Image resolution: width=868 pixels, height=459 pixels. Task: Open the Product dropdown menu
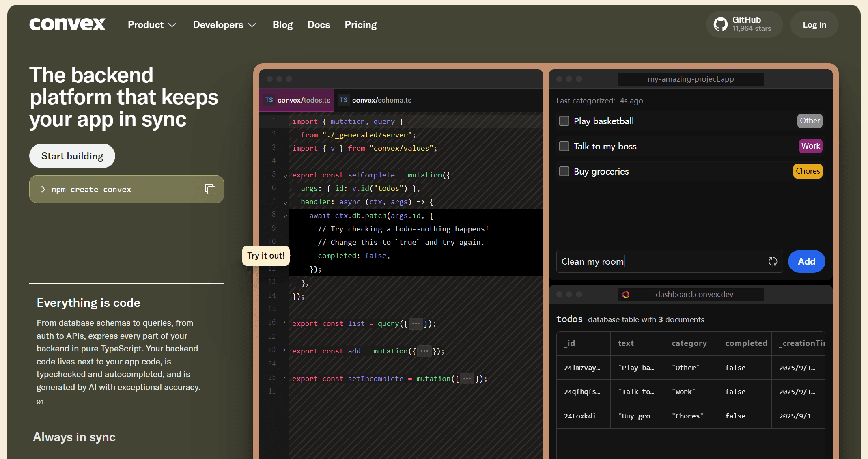(152, 25)
